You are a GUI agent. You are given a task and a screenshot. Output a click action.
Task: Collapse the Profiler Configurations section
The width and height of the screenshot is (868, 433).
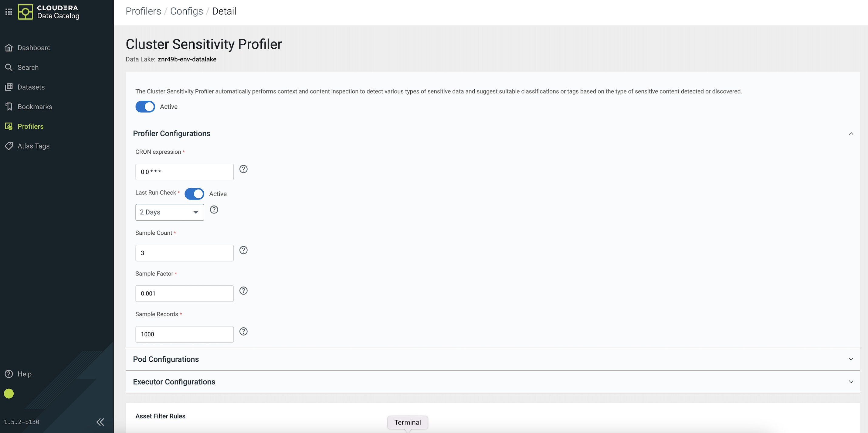(851, 134)
